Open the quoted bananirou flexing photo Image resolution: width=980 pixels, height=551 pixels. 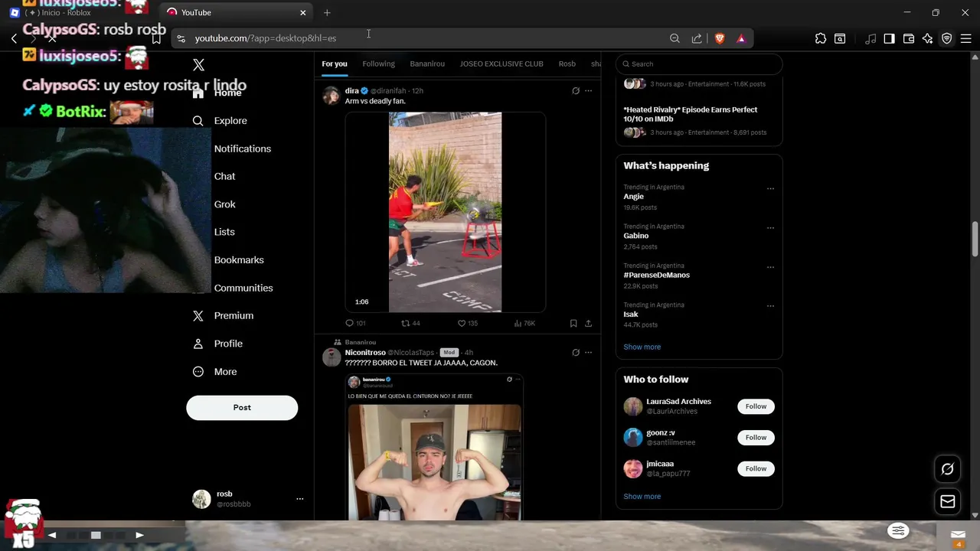coord(435,462)
